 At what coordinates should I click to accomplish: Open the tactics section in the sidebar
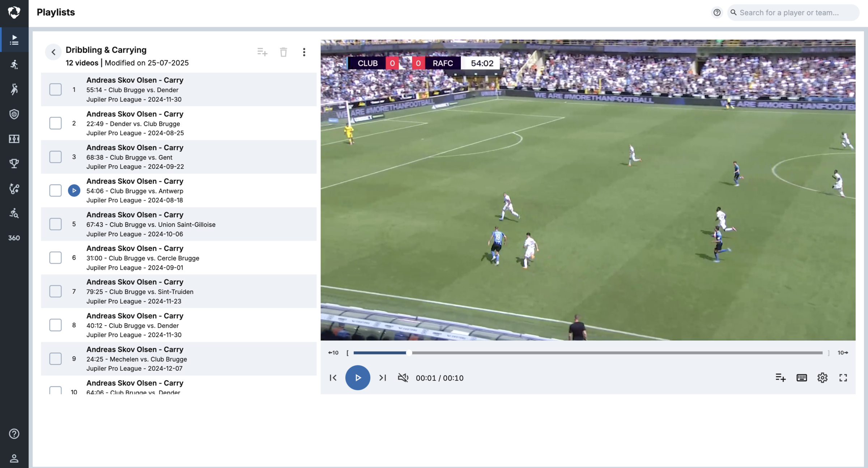click(14, 188)
